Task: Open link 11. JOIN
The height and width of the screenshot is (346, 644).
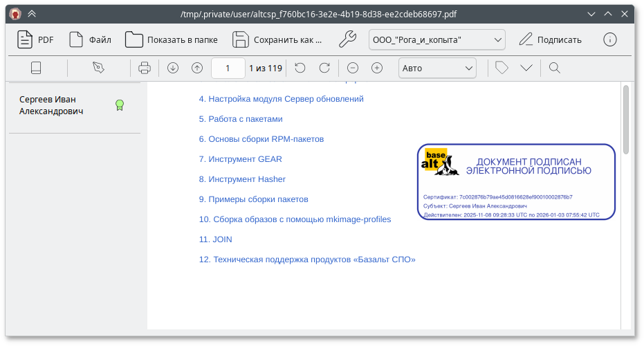Action: pyautogui.click(x=215, y=239)
